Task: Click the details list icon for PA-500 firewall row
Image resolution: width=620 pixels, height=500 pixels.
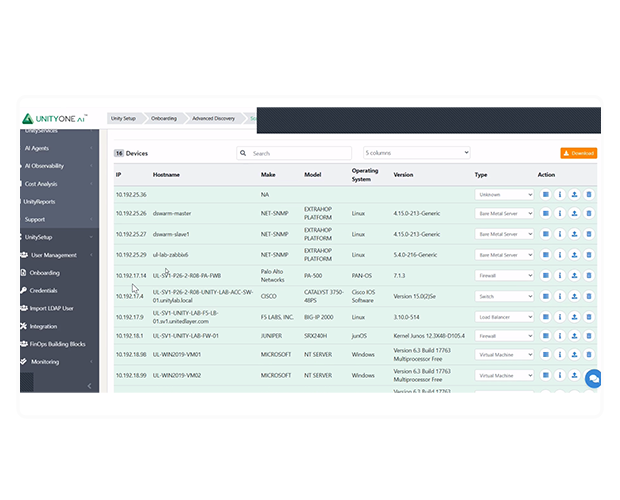Action: [x=546, y=275]
